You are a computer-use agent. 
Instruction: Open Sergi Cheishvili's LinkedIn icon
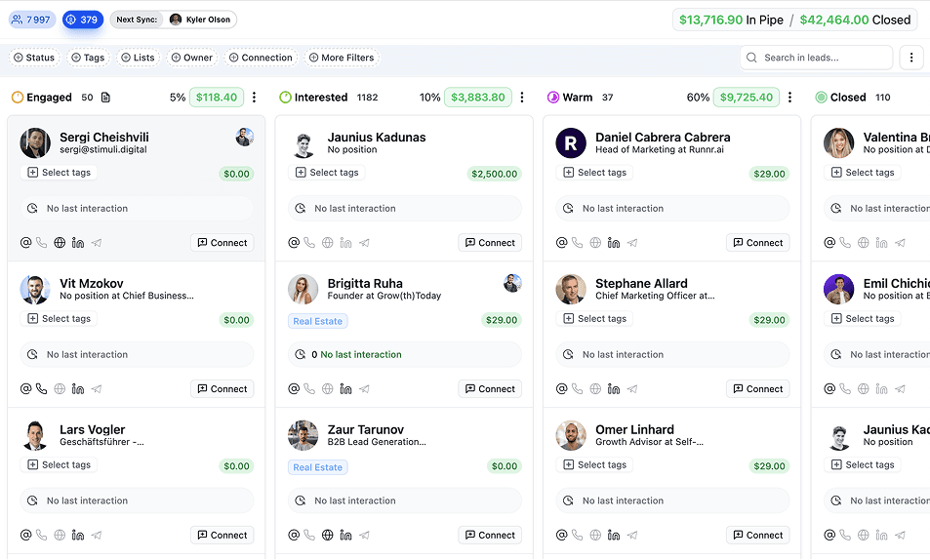78,243
